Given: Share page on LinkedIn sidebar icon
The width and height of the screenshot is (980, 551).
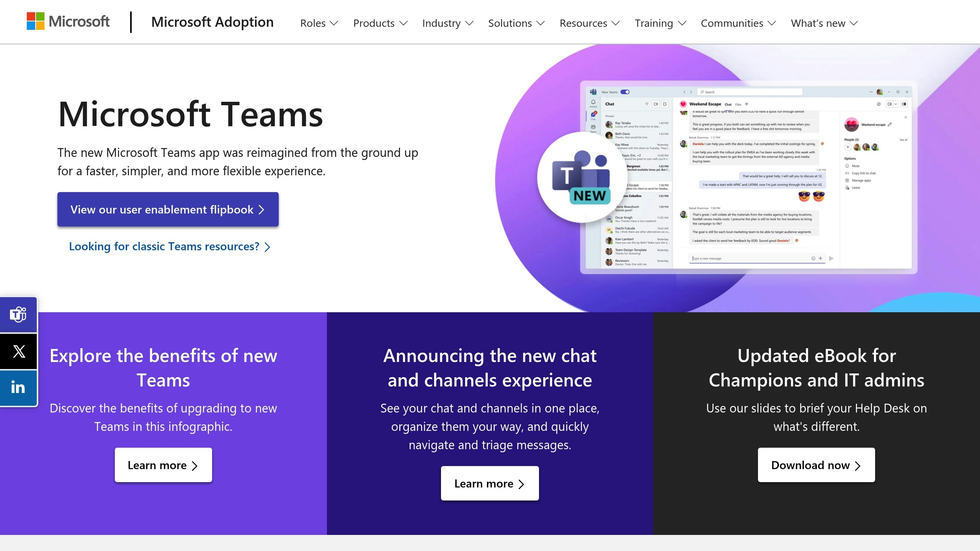Looking at the screenshot, I should [x=18, y=388].
